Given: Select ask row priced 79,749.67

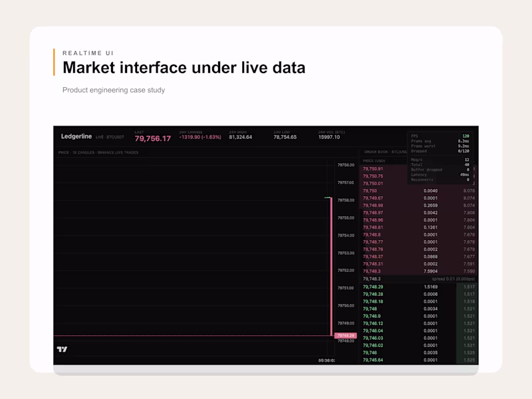Looking at the screenshot, I should pos(419,198).
